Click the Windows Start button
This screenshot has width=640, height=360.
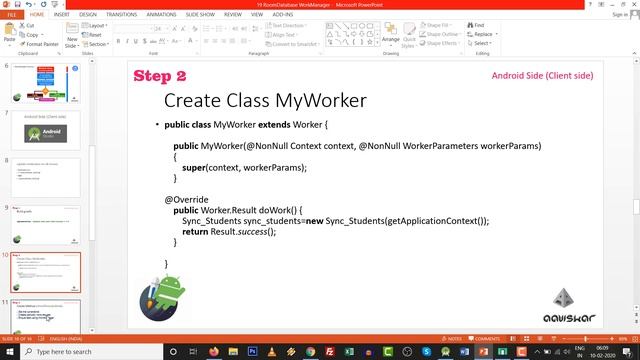[x=10, y=351]
